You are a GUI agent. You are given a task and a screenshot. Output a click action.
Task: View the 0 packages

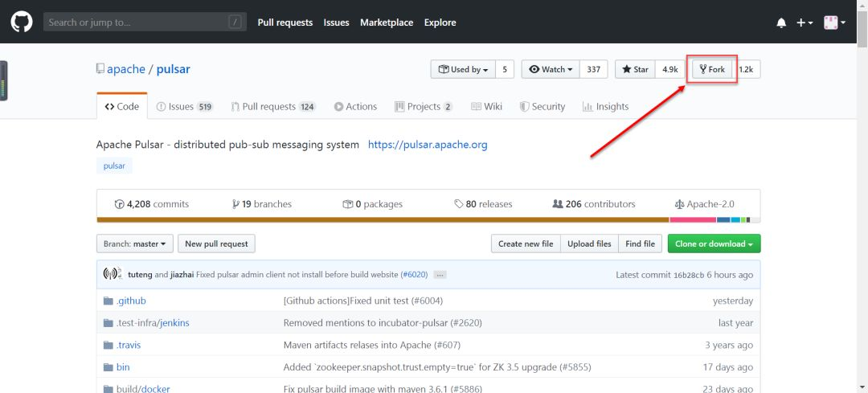(373, 204)
